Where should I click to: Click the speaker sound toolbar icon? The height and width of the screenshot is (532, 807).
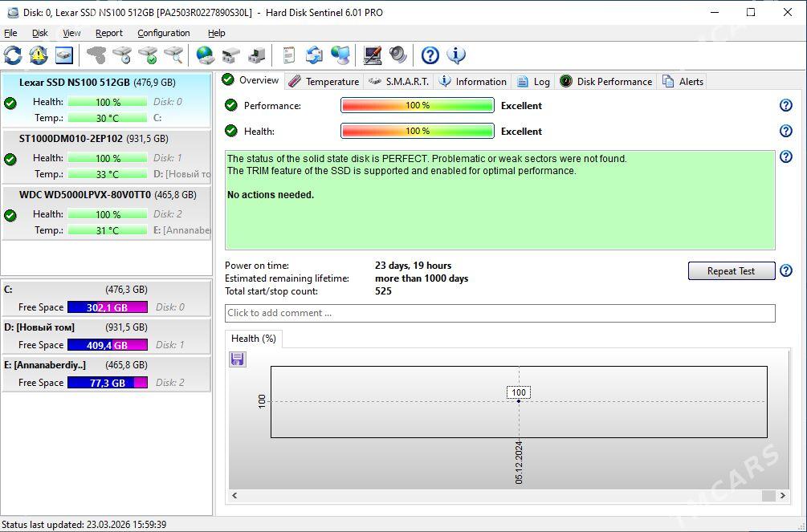pos(398,55)
